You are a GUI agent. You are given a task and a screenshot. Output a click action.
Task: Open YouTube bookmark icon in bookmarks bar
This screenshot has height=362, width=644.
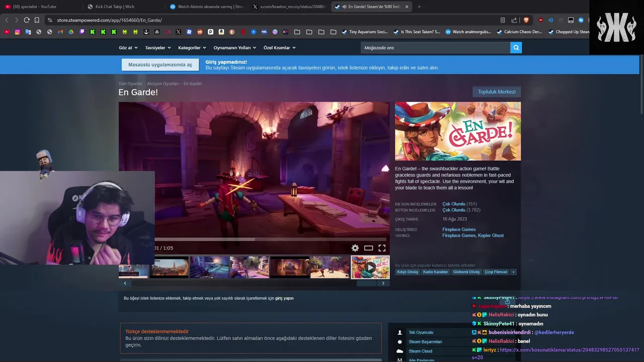[7, 32]
